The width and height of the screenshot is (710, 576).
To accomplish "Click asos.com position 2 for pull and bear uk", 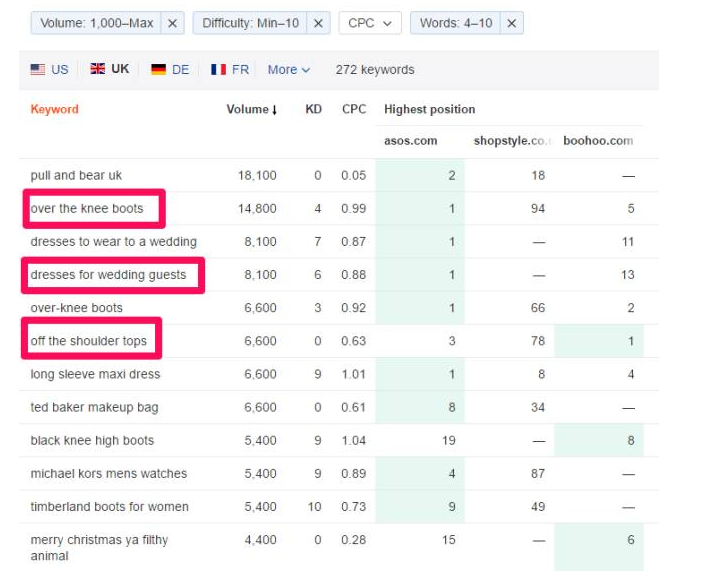I will pos(451,175).
